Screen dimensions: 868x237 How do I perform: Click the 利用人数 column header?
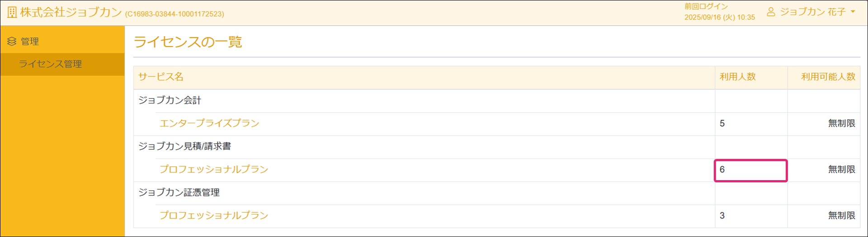[738, 77]
